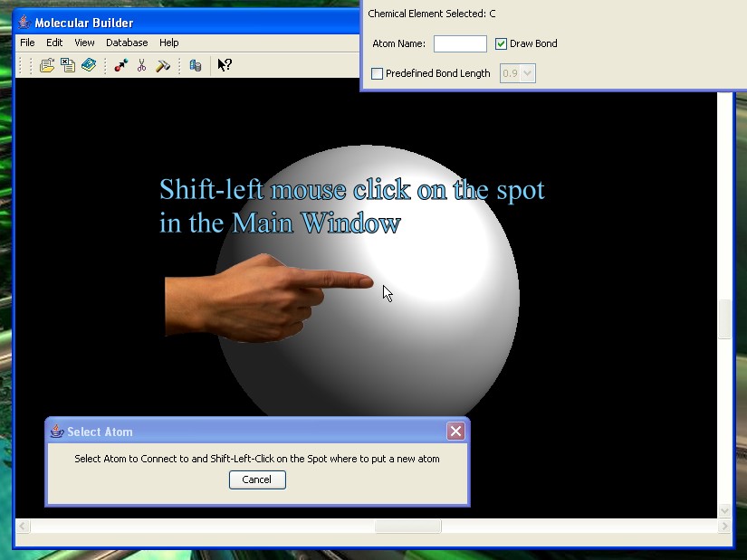Click Java icon in Select Atom dialog title
Image resolution: width=747 pixels, height=560 pixels.
(57, 432)
